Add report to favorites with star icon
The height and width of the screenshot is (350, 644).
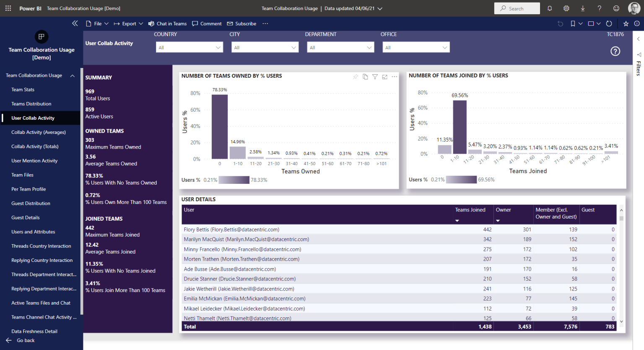[626, 24]
